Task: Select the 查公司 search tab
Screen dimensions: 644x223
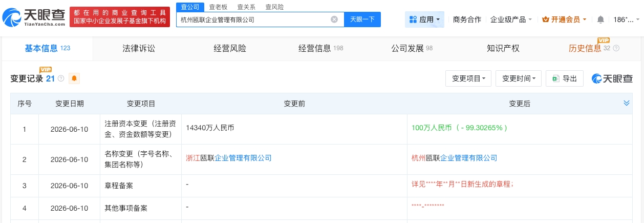Action: point(190,7)
